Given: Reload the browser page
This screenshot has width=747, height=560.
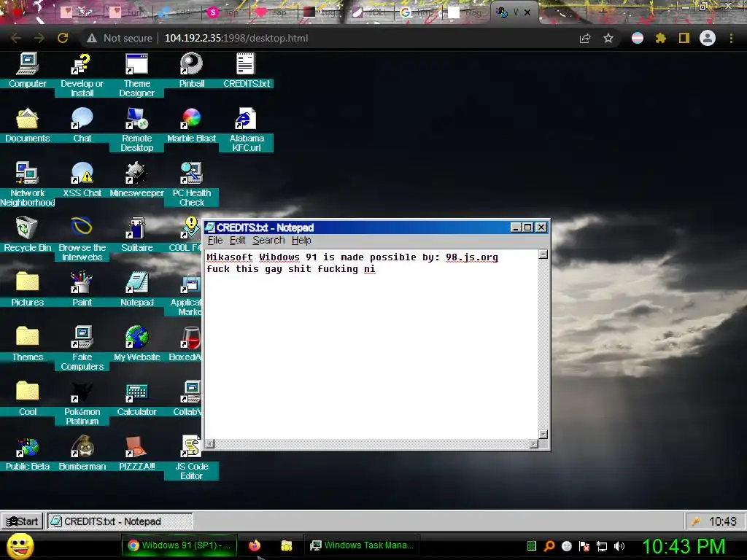Looking at the screenshot, I should pos(63,38).
